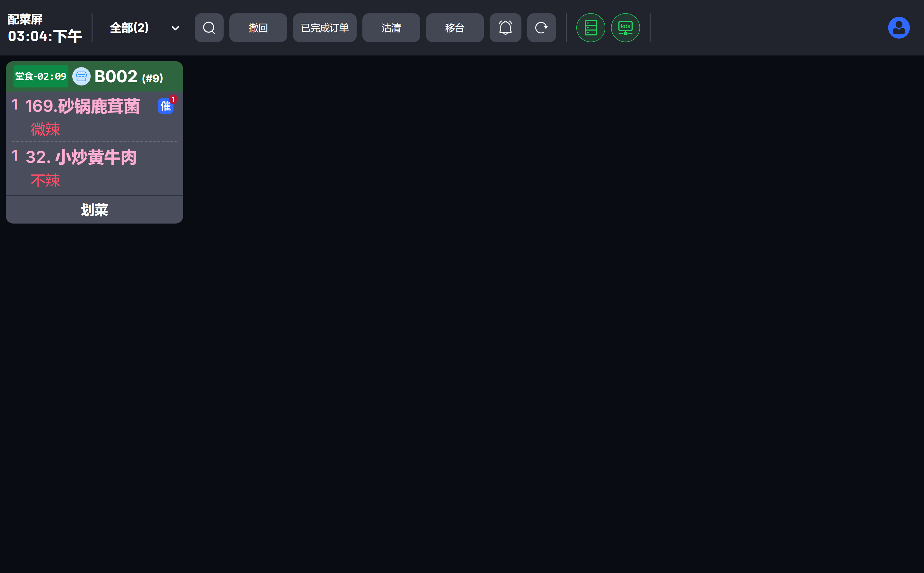The height and width of the screenshot is (573, 924).
Task: Select dish 169.砂锅鹿茸菌
Action: [83, 106]
